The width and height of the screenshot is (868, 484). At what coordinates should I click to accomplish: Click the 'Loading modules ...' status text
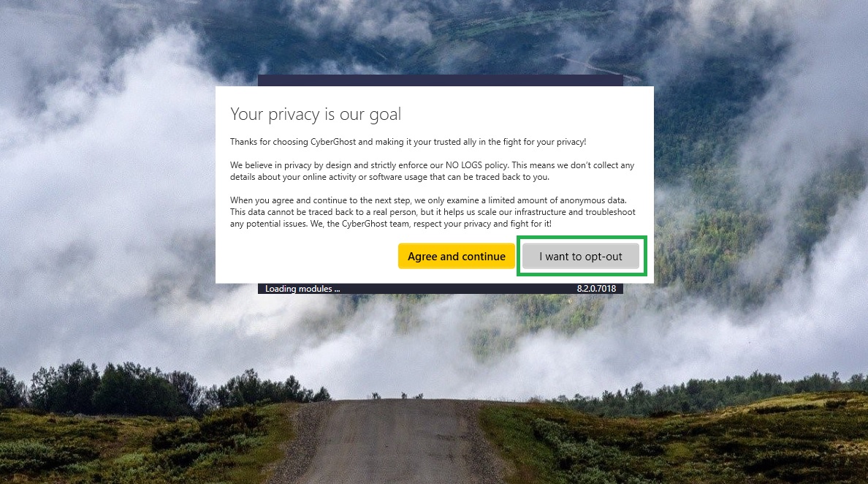(302, 289)
